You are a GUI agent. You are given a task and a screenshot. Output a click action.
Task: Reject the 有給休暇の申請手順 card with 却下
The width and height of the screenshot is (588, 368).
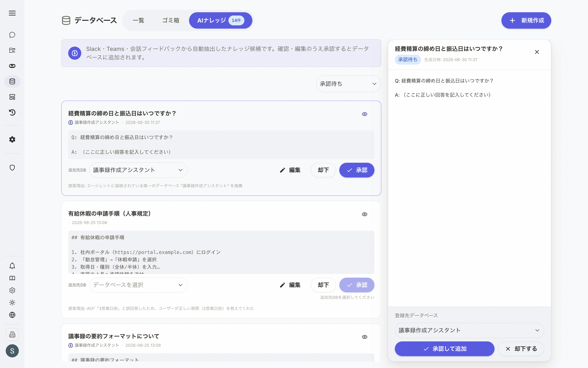(x=323, y=285)
